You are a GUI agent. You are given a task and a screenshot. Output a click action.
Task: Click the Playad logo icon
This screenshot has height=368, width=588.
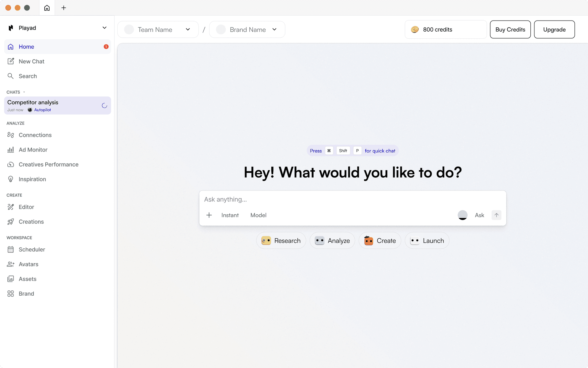point(11,28)
